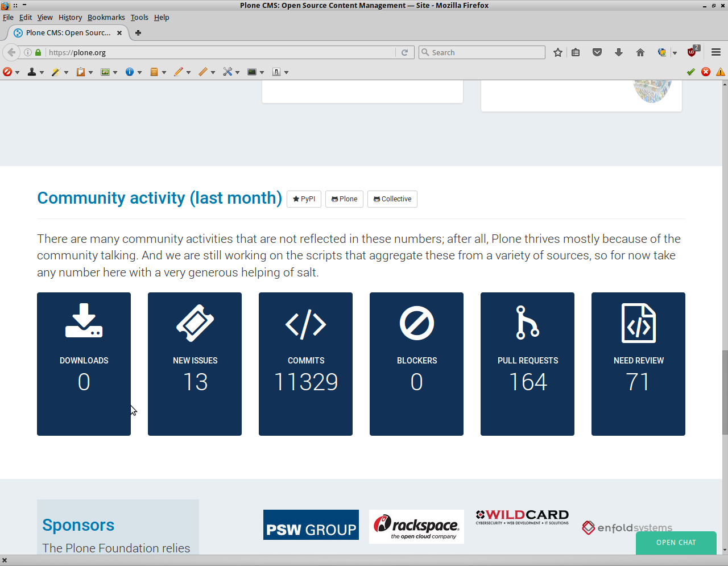Click the ticket icon on New Issues card
This screenshot has width=728, height=566.
[x=195, y=323]
